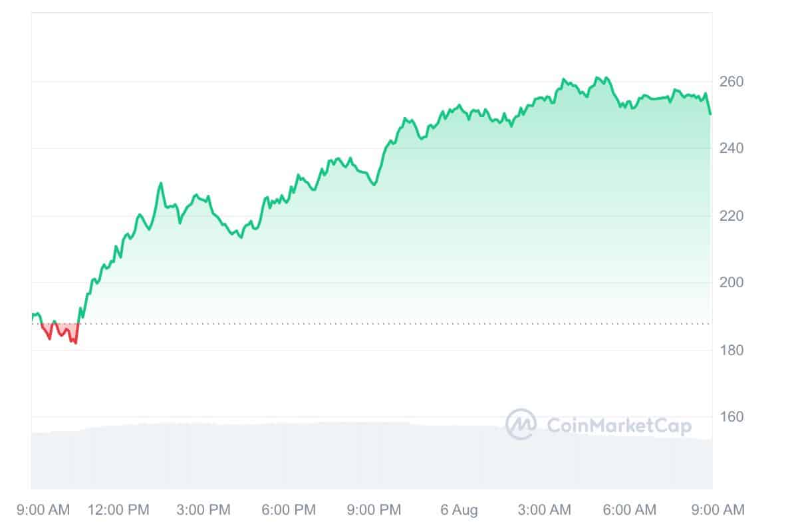Image resolution: width=798 pixels, height=532 pixels.
Task: Select the 6 Aug date label
Action: 459,510
